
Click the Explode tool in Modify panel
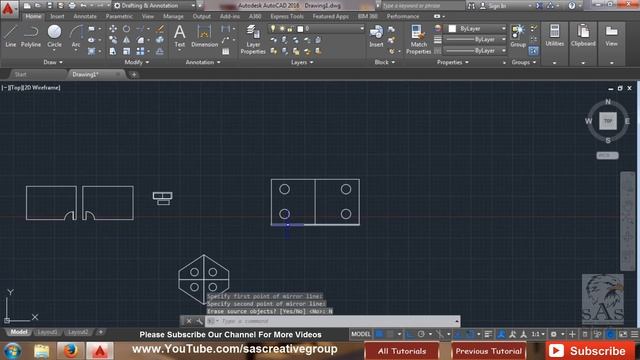point(160,40)
